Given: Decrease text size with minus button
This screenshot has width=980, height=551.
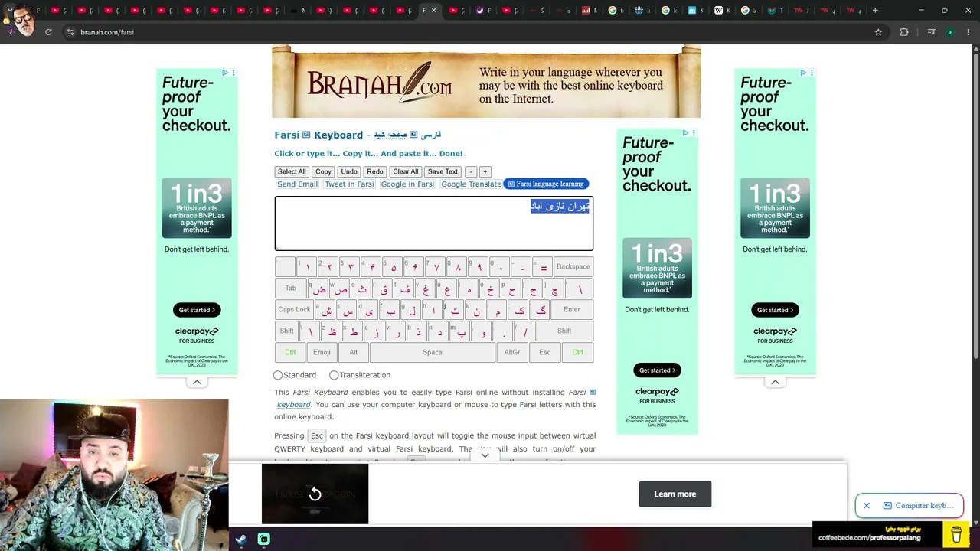Looking at the screenshot, I should point(471,172).
